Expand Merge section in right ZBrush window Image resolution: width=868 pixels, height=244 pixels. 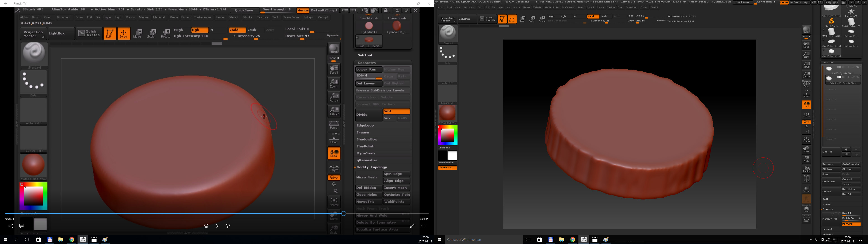click(x=827, y=204)
